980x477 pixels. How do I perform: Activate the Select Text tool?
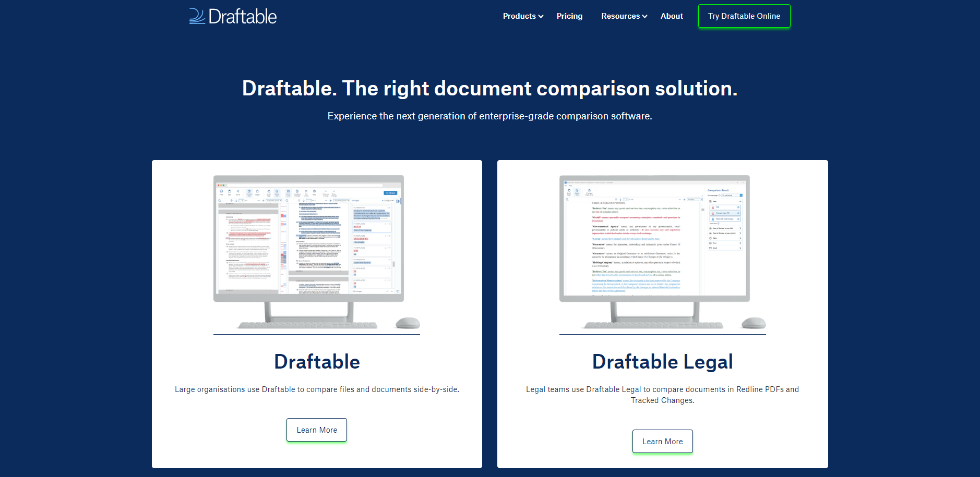[277, 192]
